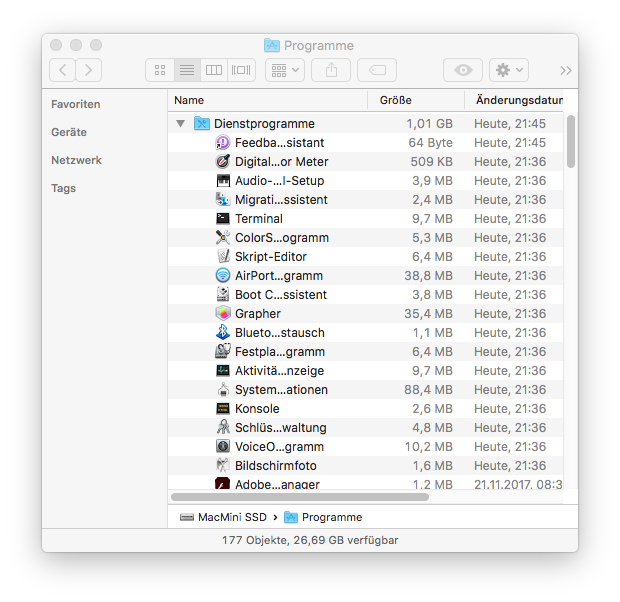Click the 88,4 MB size value
Viewport: 620px width, 602px height.
tap(428, 389)
